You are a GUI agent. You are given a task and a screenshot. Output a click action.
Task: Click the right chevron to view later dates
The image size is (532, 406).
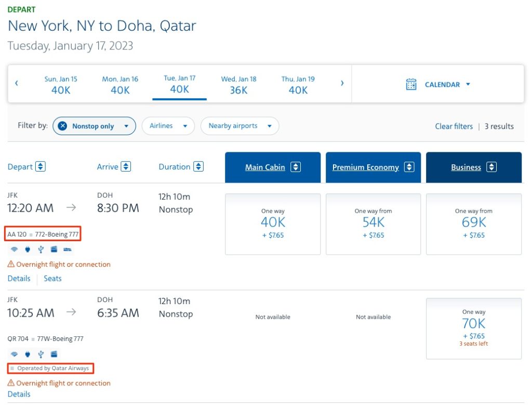(341, 83)
